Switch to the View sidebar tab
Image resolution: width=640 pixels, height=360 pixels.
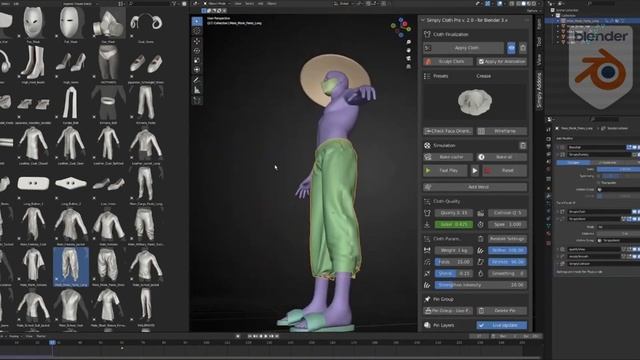tap(539, 60)
